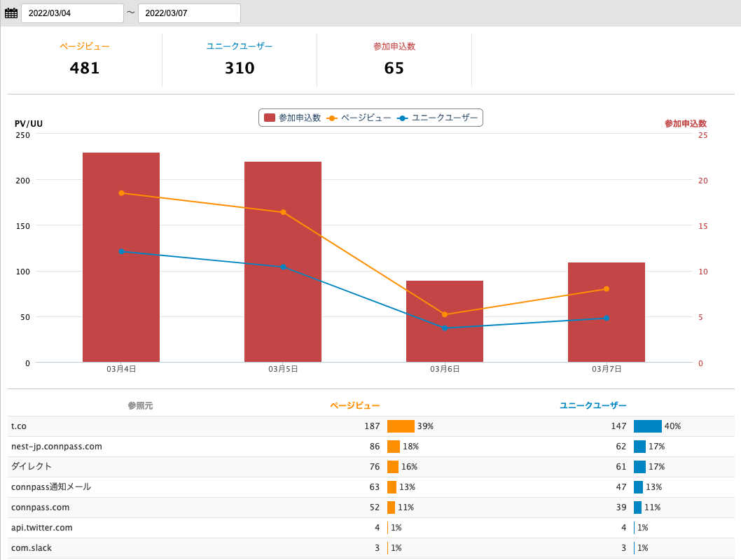Click the ページビュー table column header
Viewport: 741px width, 560px height.
[x=355, y=405]
